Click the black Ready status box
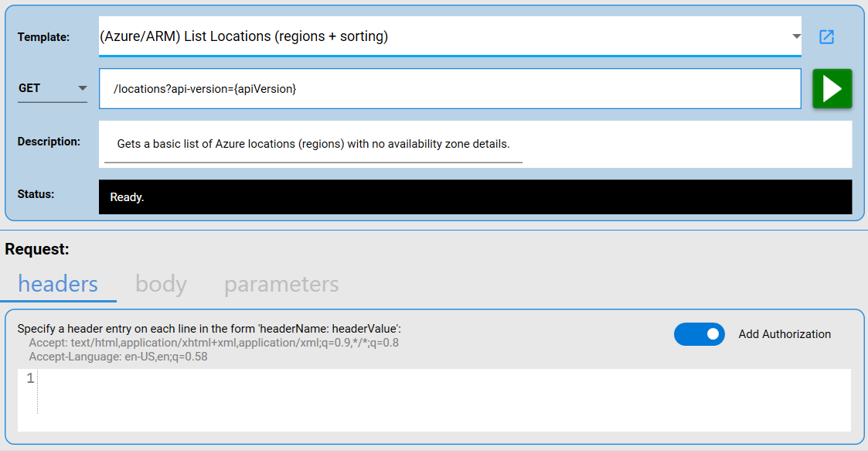 [x=475, y=197]
